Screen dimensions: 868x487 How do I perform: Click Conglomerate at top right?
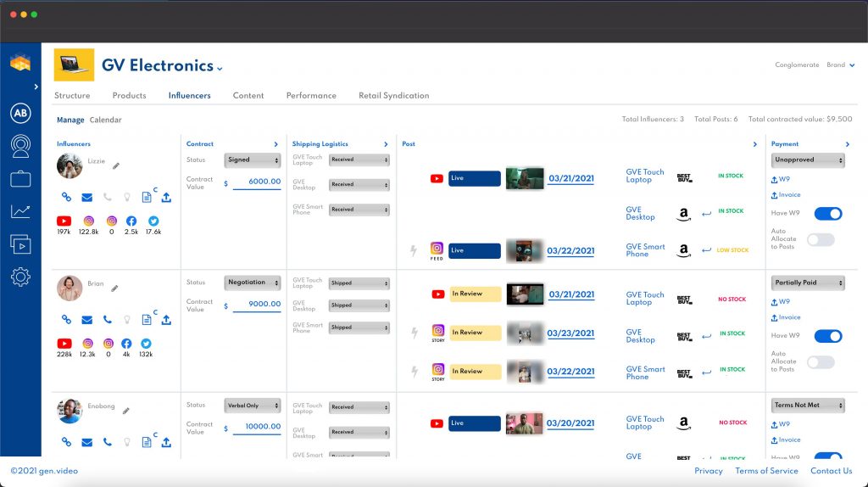click(x=797, y=64)
